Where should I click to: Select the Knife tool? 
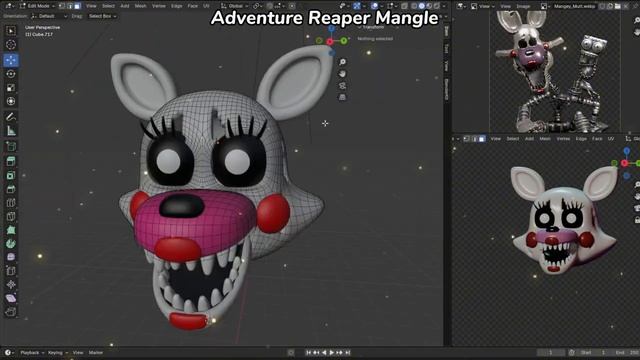coord(11,216)
